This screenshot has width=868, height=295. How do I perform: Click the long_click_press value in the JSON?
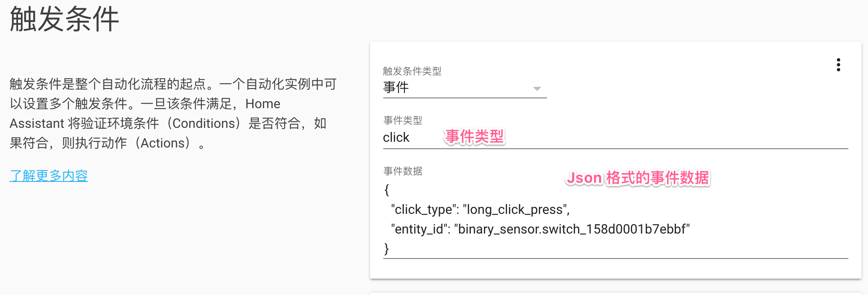tap(515, 210)
